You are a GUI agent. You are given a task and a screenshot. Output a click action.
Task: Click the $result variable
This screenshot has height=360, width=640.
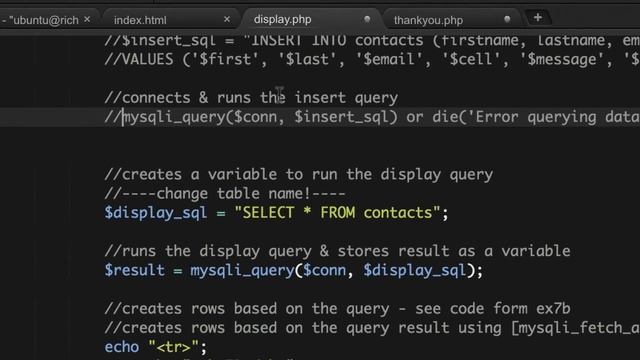click(x=134, y=270)
